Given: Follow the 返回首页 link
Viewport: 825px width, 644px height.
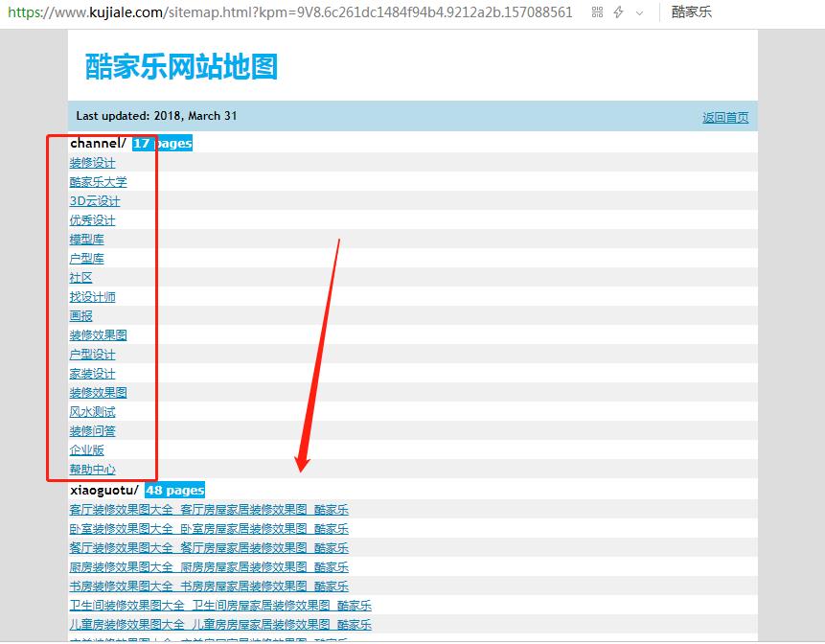Looking at the screenshot, I should pos(725,117).
